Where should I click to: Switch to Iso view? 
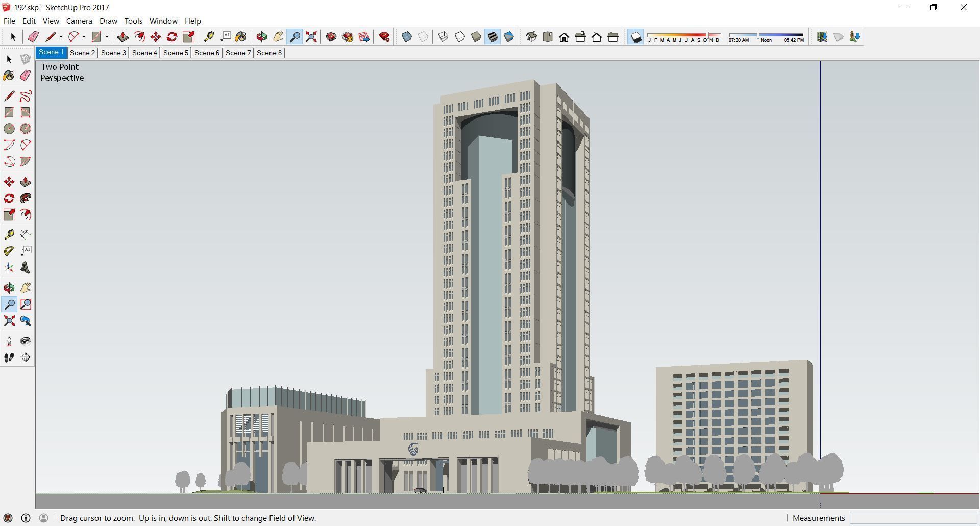point(531,37)
